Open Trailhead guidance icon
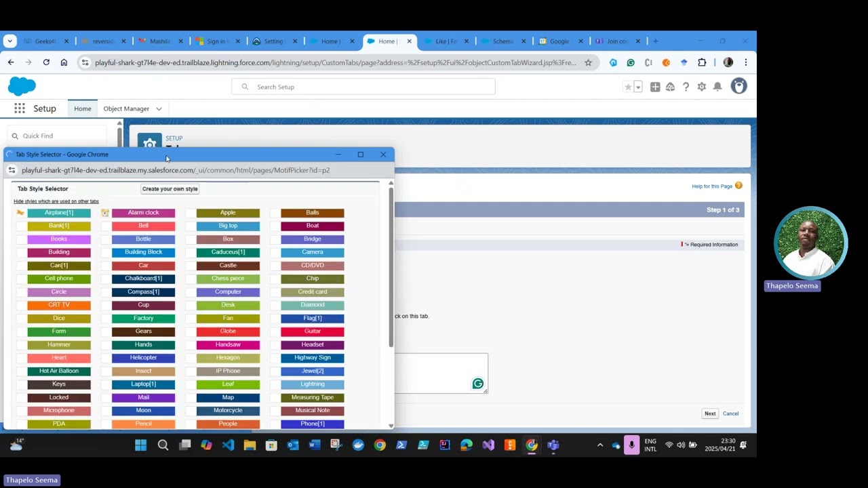Screen dimensions: 868x488 click(x=670, y=87)
